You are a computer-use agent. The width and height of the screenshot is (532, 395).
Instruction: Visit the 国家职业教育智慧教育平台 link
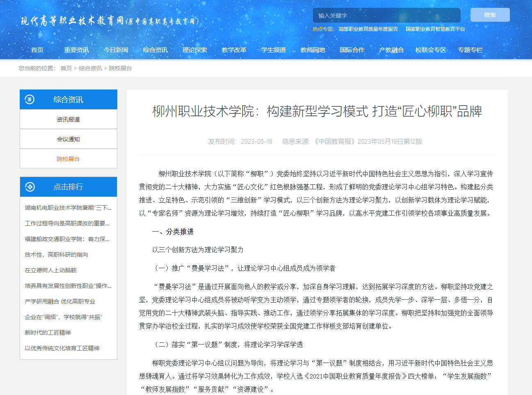click(x=435, y=29)
